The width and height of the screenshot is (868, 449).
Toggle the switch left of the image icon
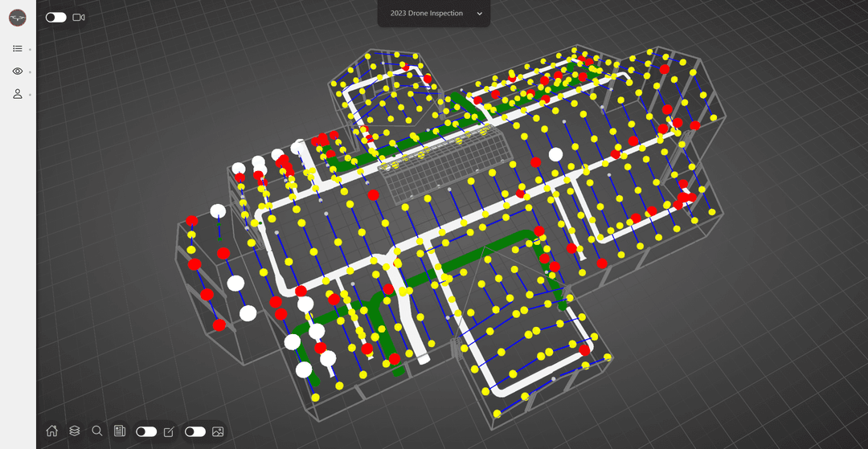coord(195,431)
